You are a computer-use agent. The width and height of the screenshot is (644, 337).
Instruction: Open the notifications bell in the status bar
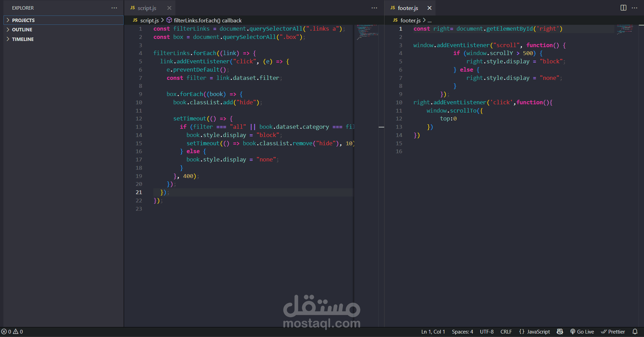point(635,331)
